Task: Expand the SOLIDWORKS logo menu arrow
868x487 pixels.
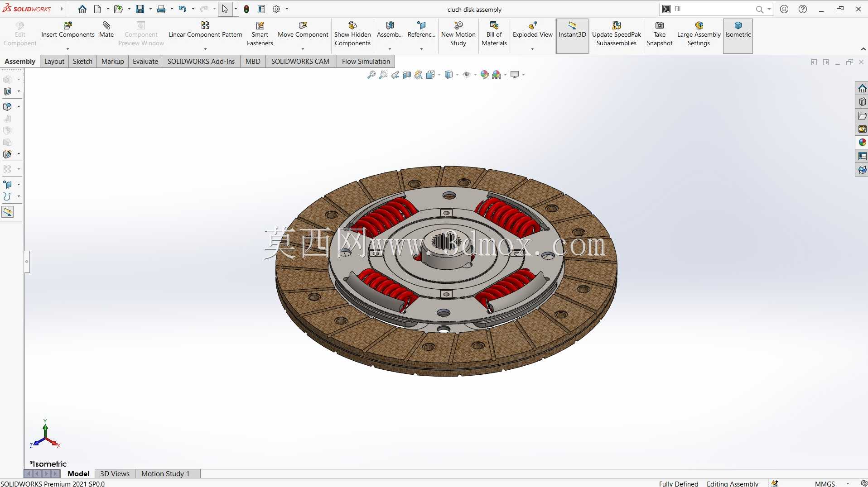Action: pyautogui.click(x=62, y=9)
